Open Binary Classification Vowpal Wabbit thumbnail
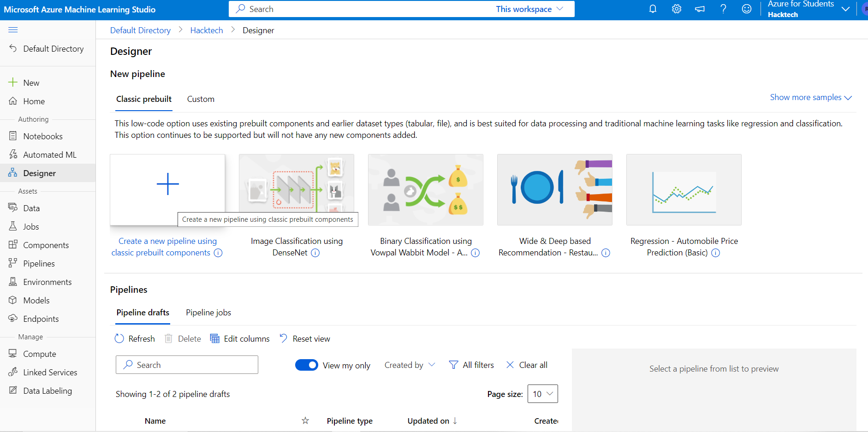The height and width of the screenshot is (432, 868). pyautogui.click(x=426, y=189)
